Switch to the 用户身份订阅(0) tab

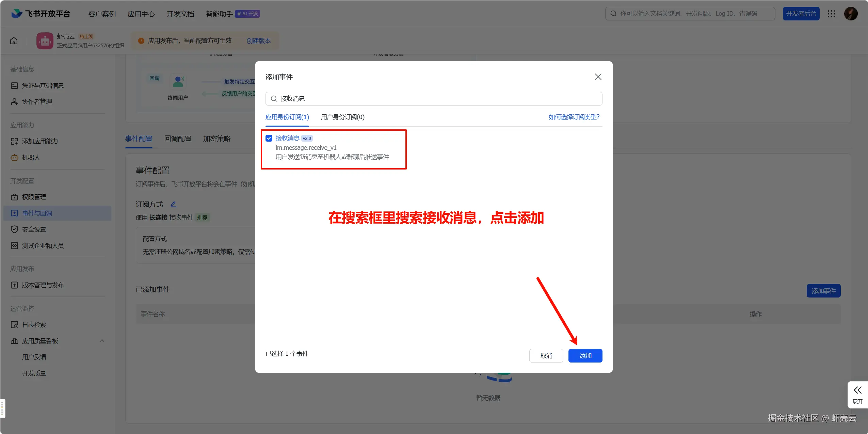342,117
